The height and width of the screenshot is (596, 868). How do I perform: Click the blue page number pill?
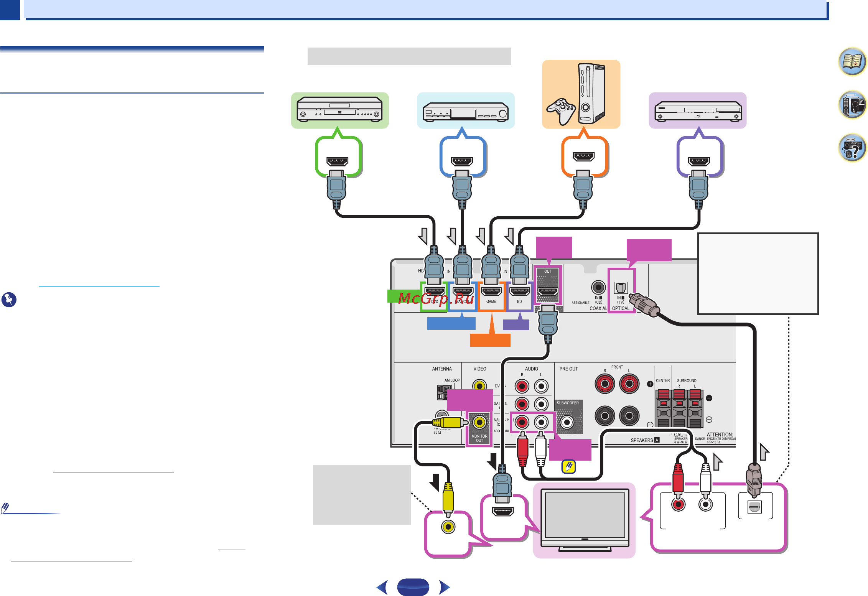(x=413, y=587)
